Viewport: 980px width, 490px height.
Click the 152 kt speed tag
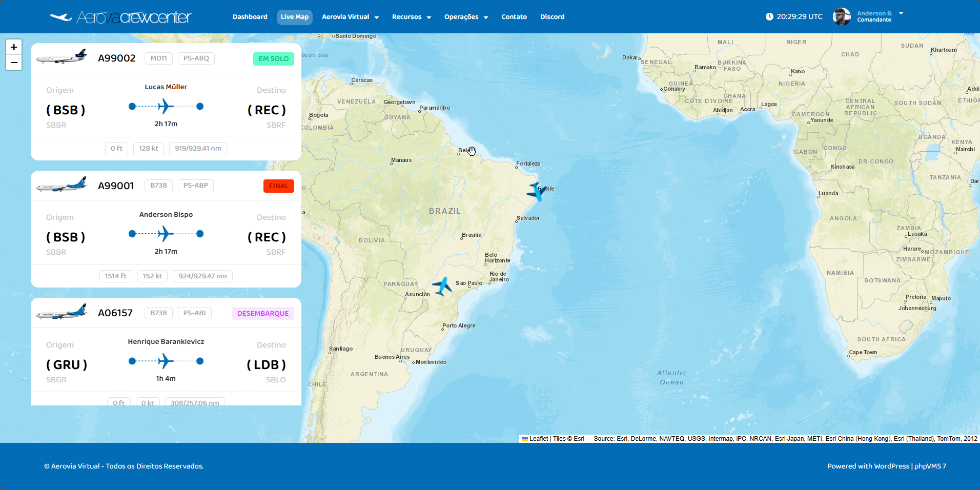pos(152,276)
